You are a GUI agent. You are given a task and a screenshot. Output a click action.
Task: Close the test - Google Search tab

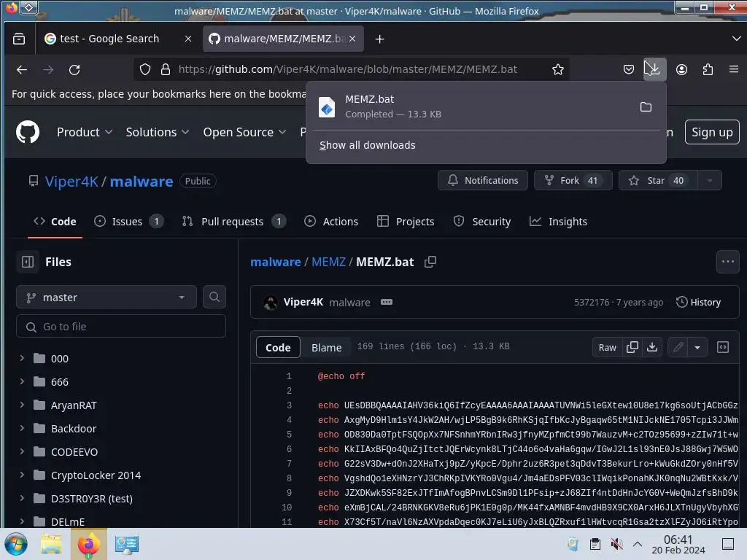pos(188,39)
